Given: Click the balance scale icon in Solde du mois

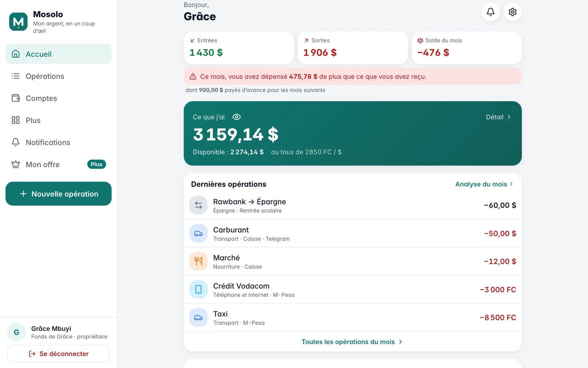Looking at the screenshot, I should pyautogui.click(x=420, y=40).
